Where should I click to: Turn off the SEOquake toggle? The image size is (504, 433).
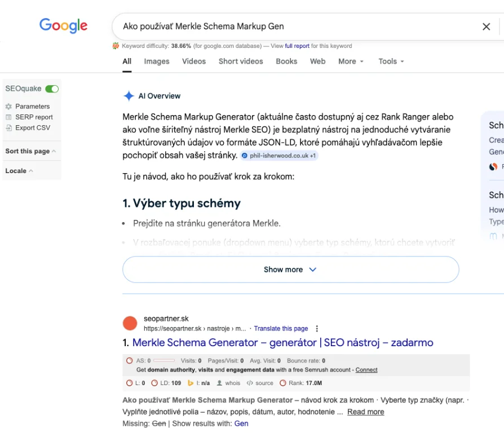52,89
